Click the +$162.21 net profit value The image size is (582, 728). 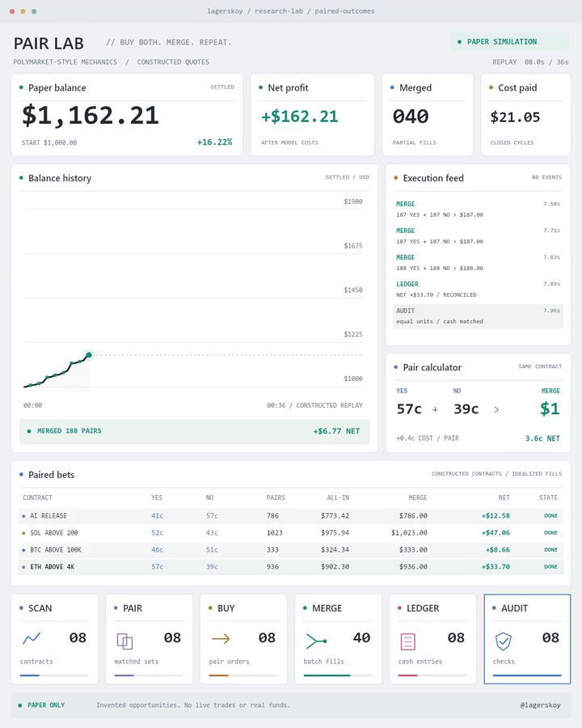click(300, 116)
